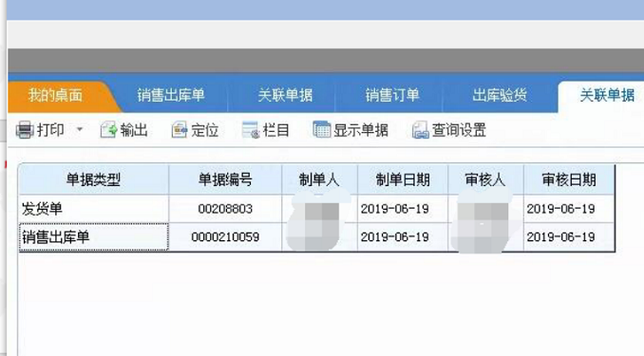This screenshot has width=644, height=356.
Task: Click the 定位 locate icon
Action: [180, 130]
